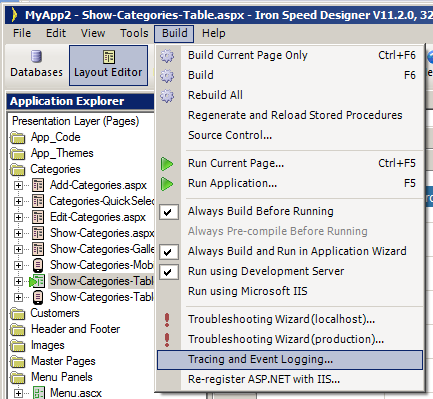Click the App_Code folder icon
The height and width of the screenshot is (399, 433).
(x=18, y=137)
